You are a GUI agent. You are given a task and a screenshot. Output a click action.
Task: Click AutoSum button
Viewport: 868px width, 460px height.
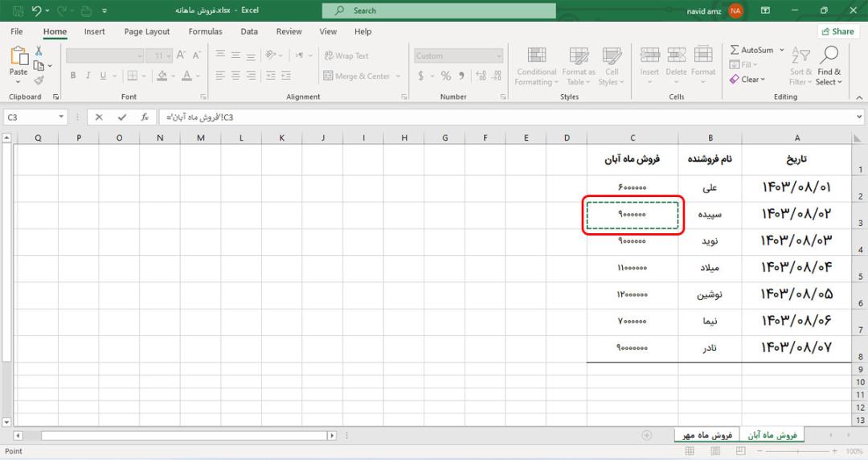click(x=751, y=50)
